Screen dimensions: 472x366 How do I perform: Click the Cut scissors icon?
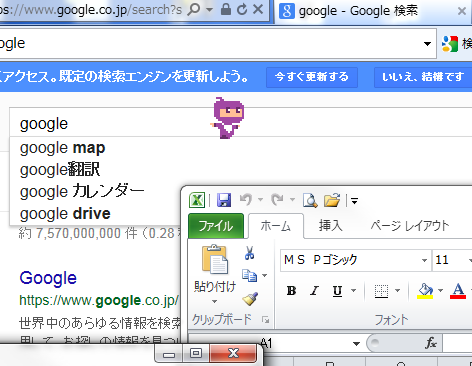click(x=249, y=253)
